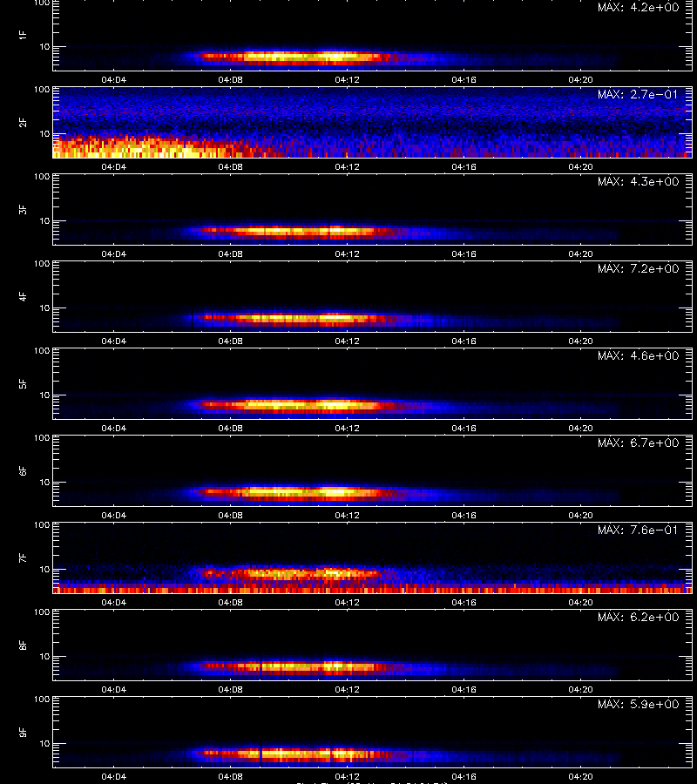Click the MAX: 5.9e+00 label in panel 9F

point(638,705)
